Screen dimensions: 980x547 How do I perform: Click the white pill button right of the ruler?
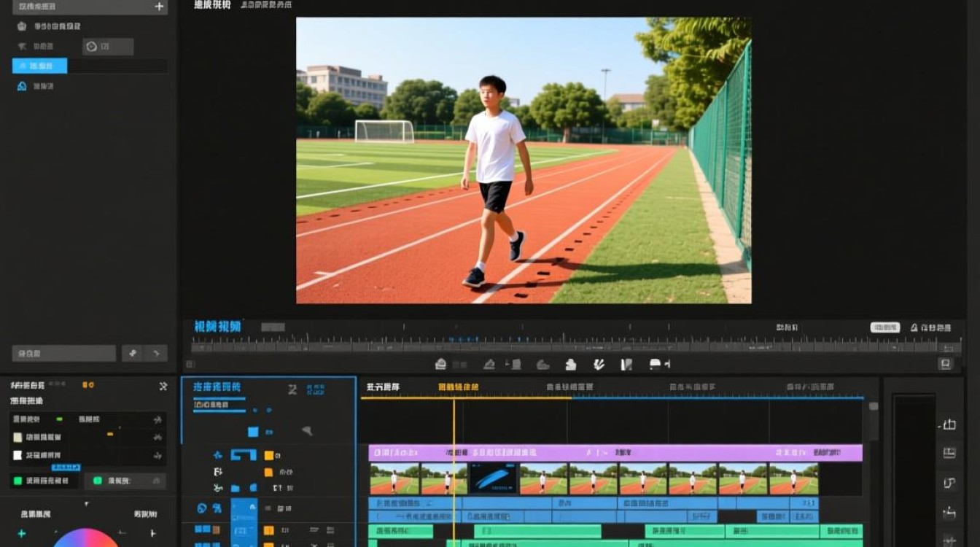coord(885,327)
